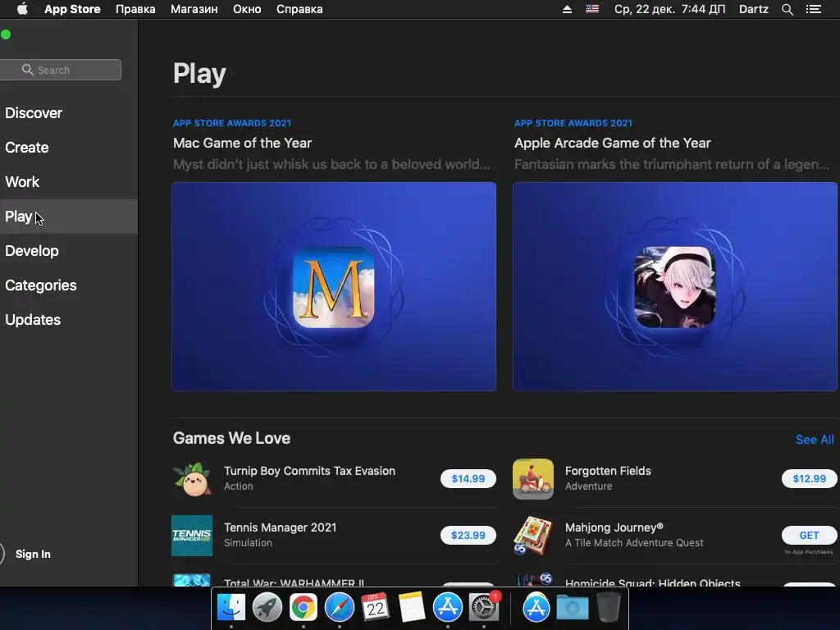Image resolution: width=840 pixels, height=630 pixels.
Task: Click the eject icon in menu bar
Action: tap(567, 9)
